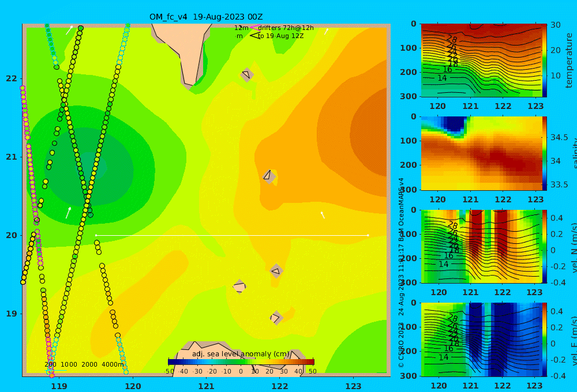Click latitude label 22 on main map
This screenshot has width=577, height=392.
(x=12, y=78)
